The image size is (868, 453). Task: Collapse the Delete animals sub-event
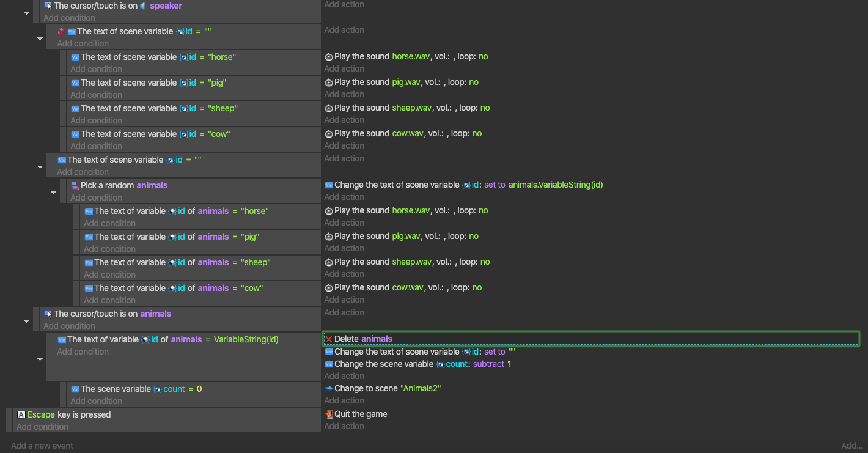tap(40, 359)
